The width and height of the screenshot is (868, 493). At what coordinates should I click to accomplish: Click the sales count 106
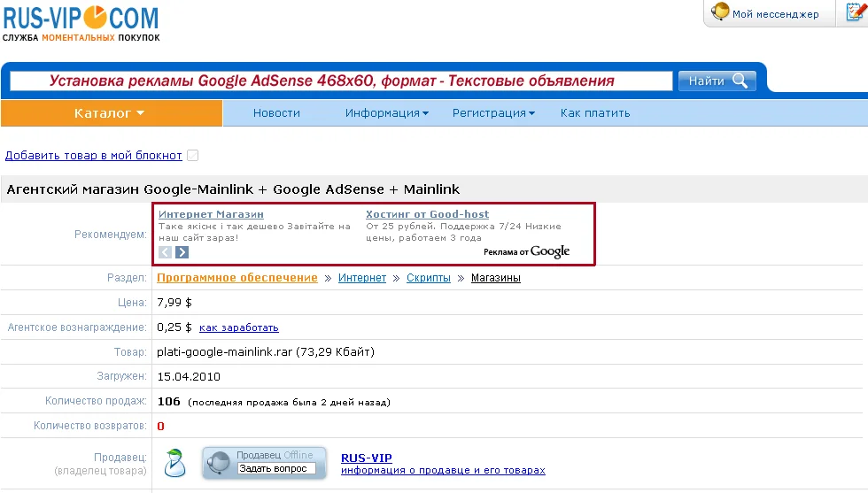pyautogui.click(x=169, y=402)
